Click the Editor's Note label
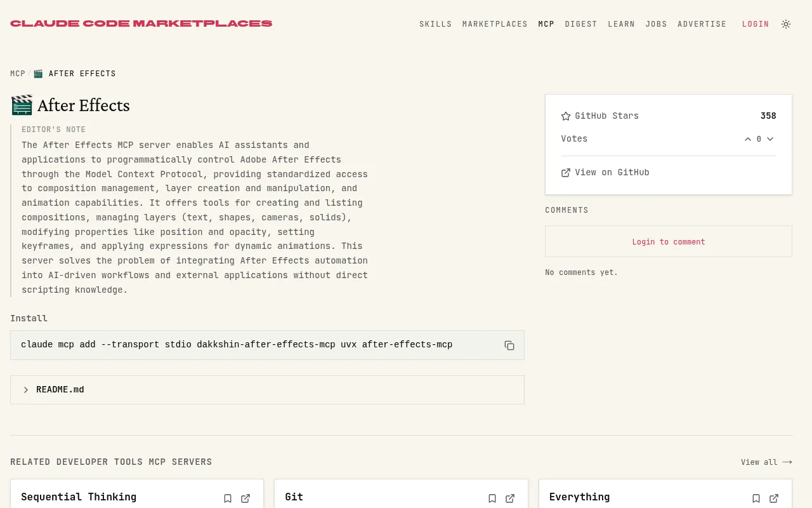 pos(53,130)
